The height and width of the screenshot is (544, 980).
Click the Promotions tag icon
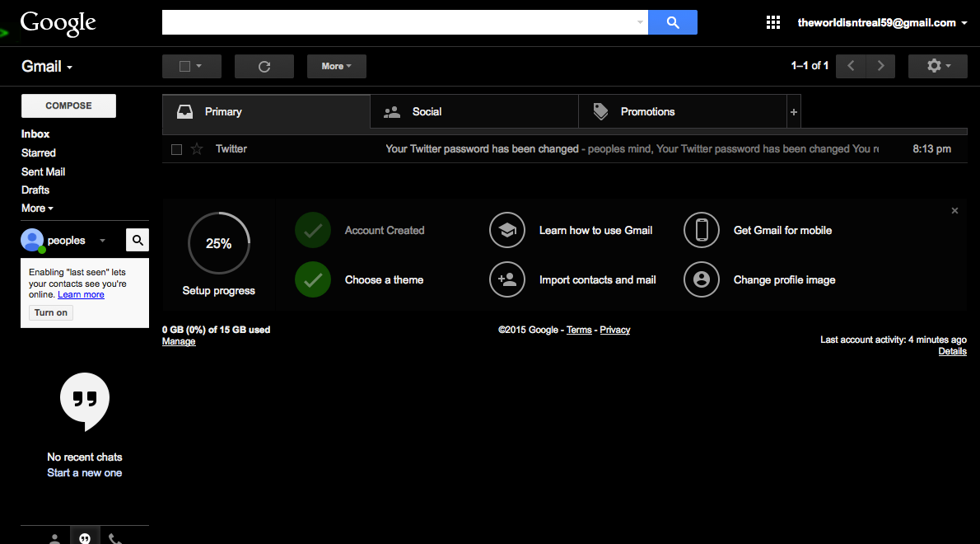pos(600,111)
